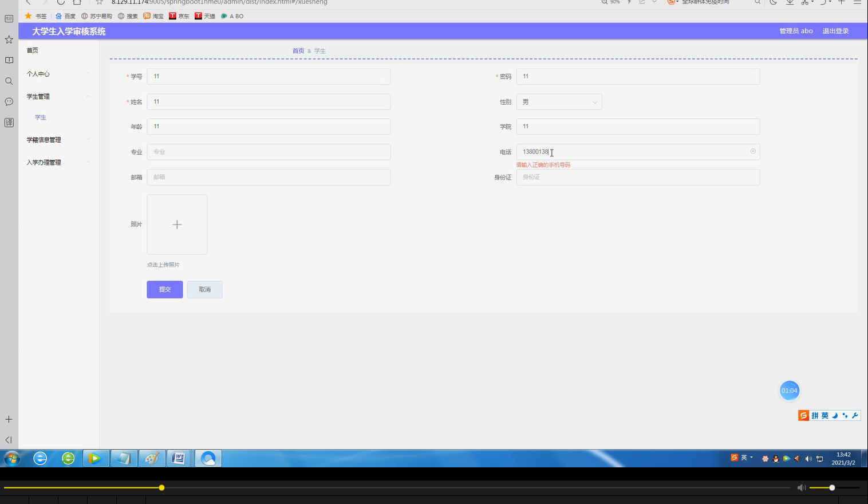Open the sidebar reading book icon
868x504 pixels.
[x=9, y=60]
